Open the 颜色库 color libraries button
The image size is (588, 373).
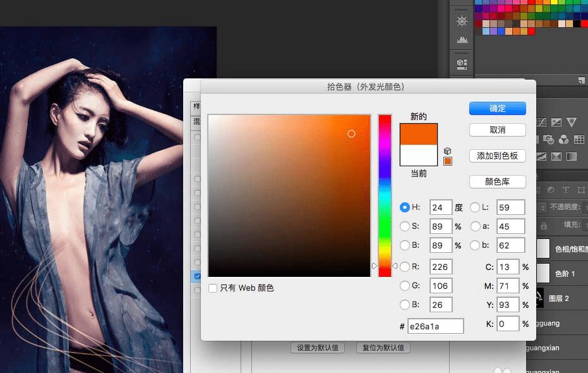click(497, 181)
